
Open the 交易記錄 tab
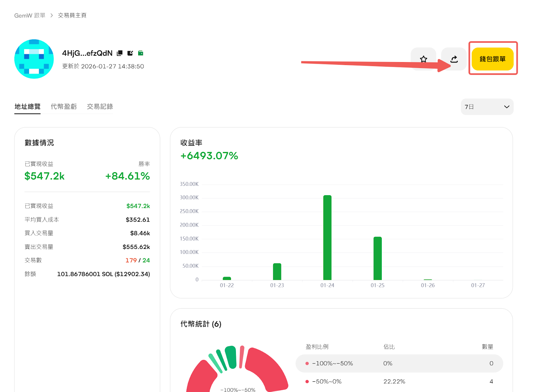(100, 106)
